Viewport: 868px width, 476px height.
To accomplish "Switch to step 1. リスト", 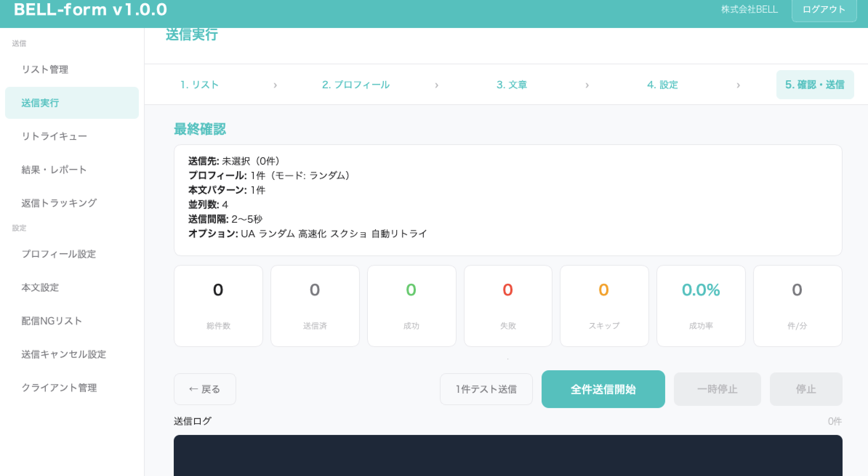I will tap(199, 85).
